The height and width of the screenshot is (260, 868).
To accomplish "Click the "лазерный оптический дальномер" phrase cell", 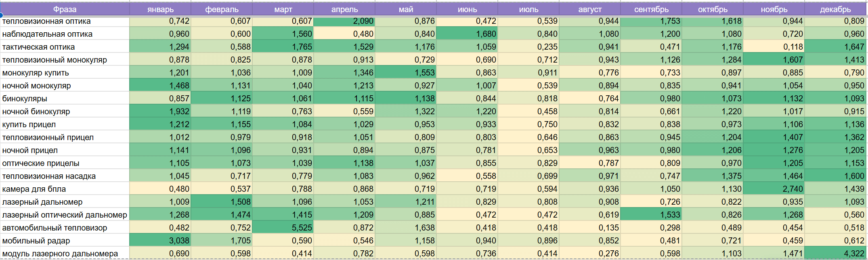I will click(x=65, y=215).
